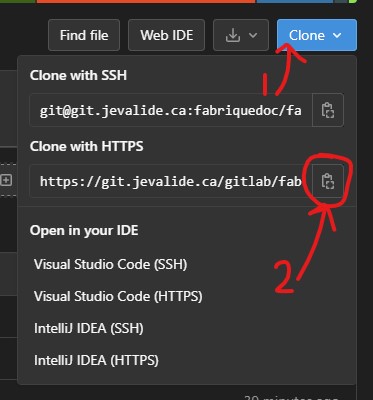The height and width of the screenshot is (400, 373).
Task: Select Visual Studio Code (SSH)
Action: (x=110, y=264)
